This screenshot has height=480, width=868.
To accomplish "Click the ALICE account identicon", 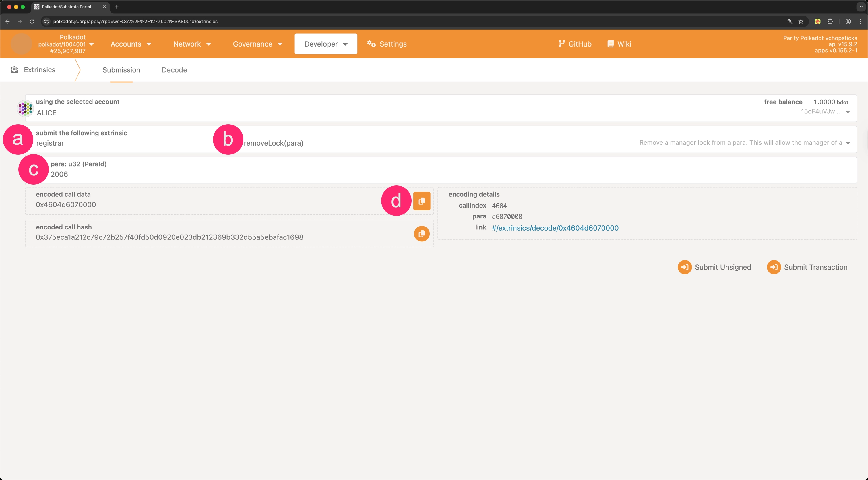I will (x=25, y=109).
